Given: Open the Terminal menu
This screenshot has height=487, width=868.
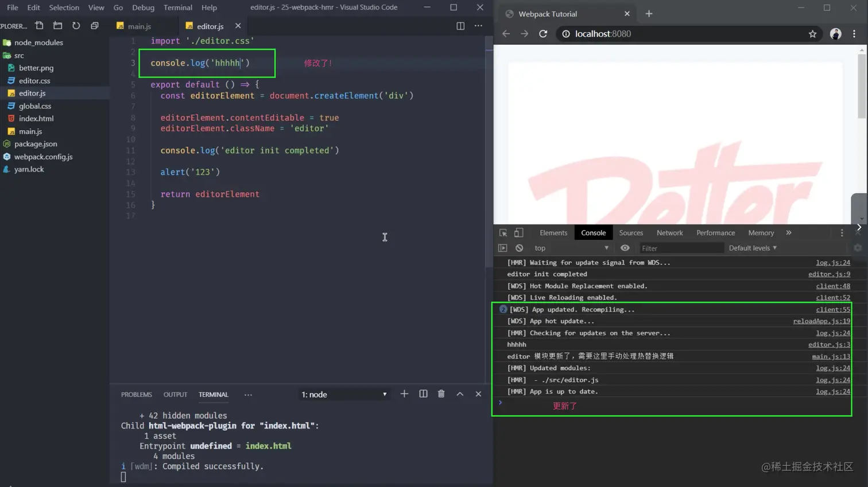Looking at the screenshot, I should coord(178,7).
